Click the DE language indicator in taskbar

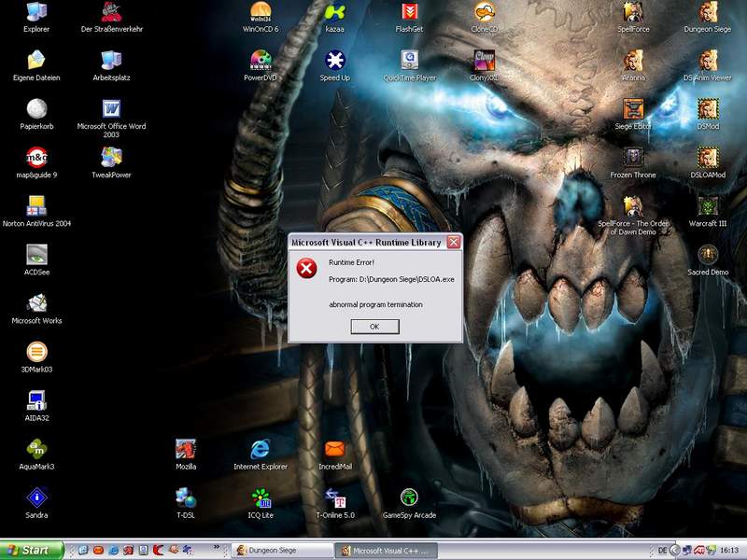[663, 551]
